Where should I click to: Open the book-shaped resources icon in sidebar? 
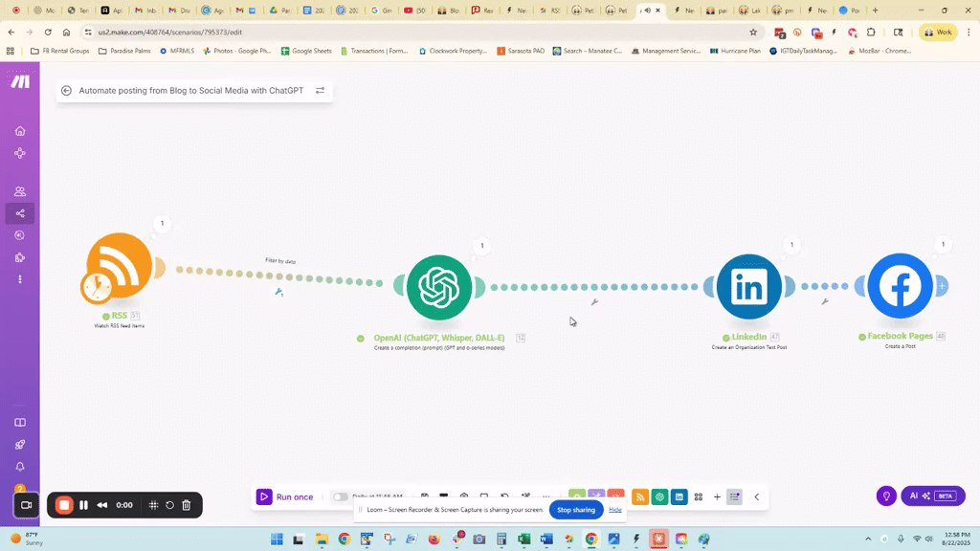pos(20,422)
